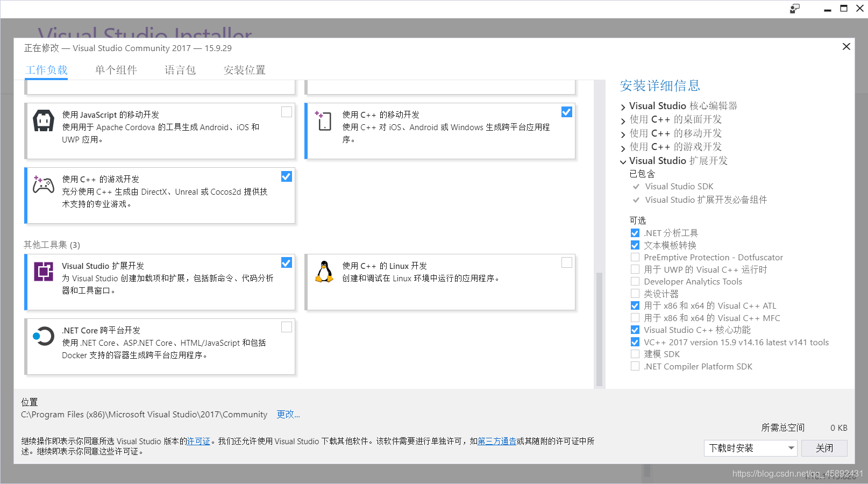Open the 第三方通告 link

(497, 441)
